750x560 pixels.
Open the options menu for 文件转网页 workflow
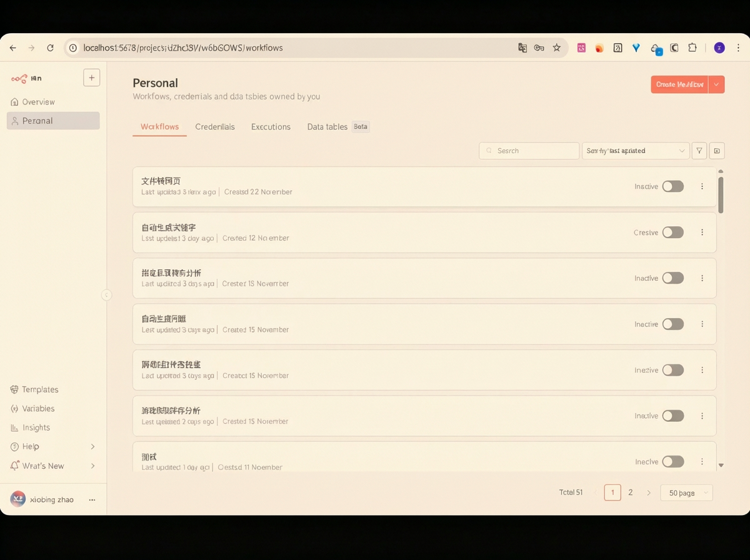point(701,186)
